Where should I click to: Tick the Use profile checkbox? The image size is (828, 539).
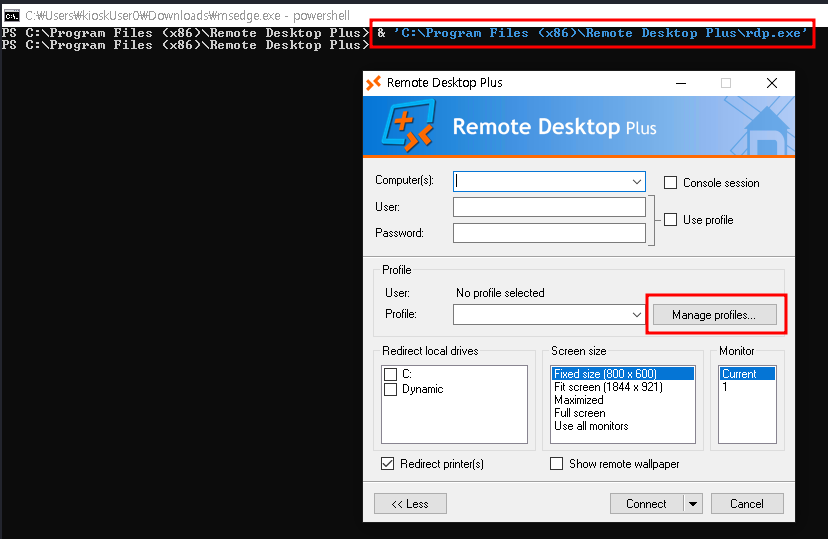click(x=670, y=220)
